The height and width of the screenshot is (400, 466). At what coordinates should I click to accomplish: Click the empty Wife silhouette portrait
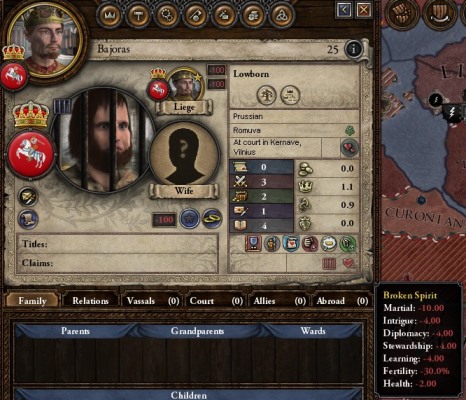coord(184,157)
